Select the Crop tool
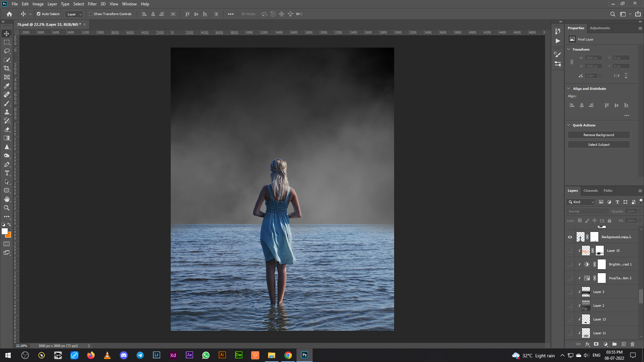Screen dimensions: 644x362 [7, 68]
